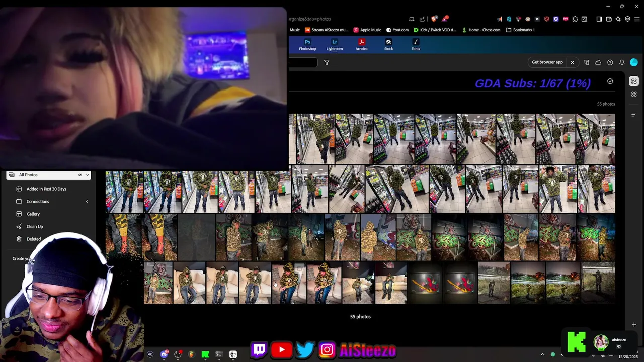Open the Apple Music bookmark
This screenshot has width=644, height=362.
pos(367,30)
